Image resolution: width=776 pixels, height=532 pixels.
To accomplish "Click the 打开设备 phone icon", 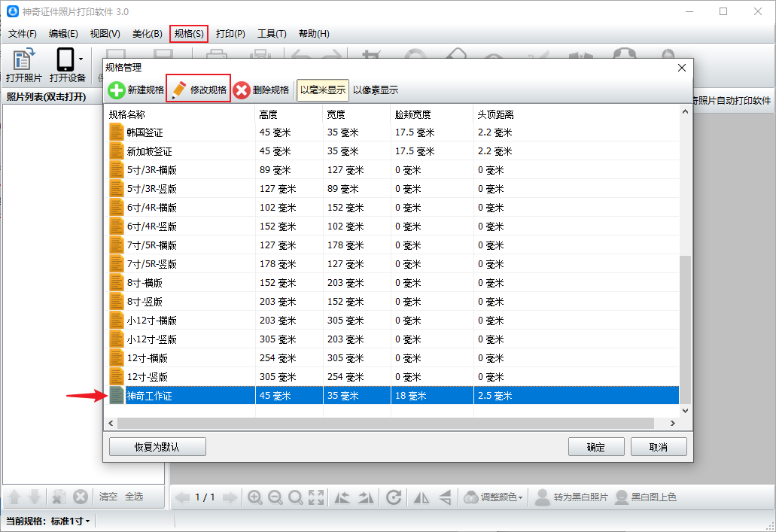I will (65, 60).
